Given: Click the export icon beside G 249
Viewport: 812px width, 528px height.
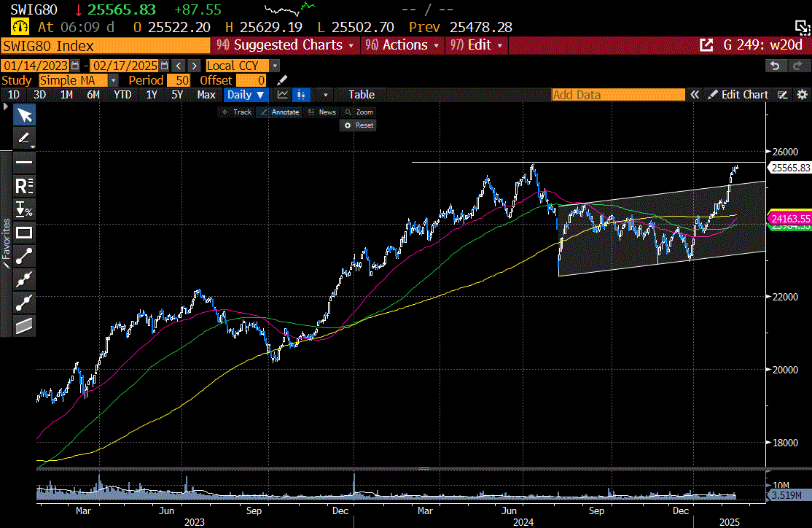Looking at the screenshot, I should (706, 45).
